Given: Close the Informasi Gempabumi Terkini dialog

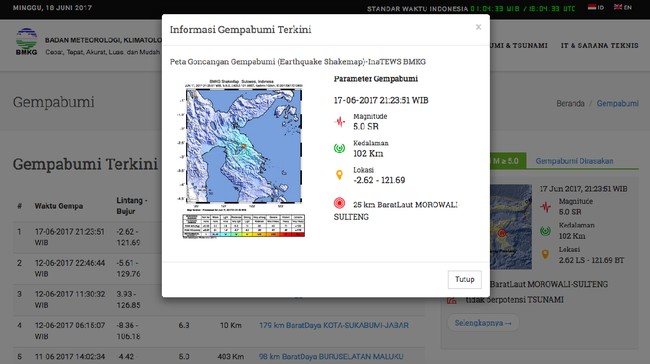Looking at the screenshot, I should (x=478, y=27).
